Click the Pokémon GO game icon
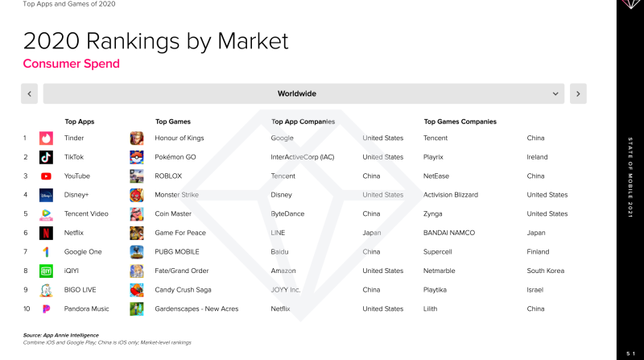The image size is (644, 360). pyautogui.click(x=137, y=157)
